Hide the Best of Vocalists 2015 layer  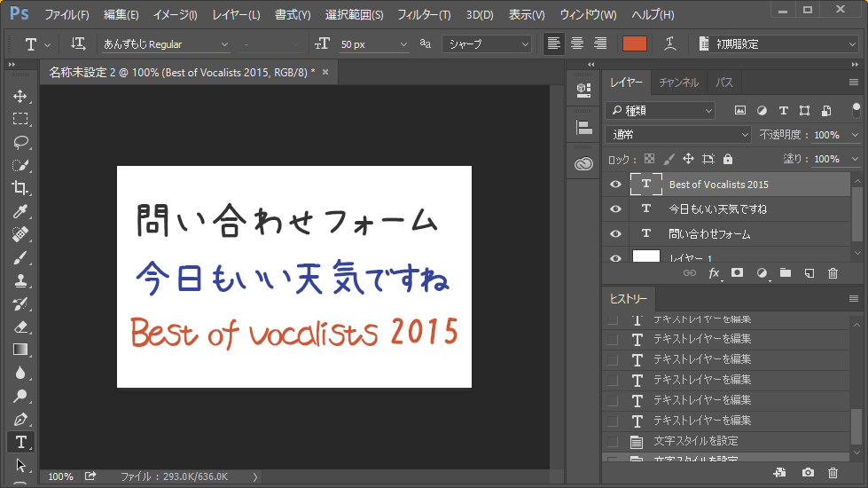(x=615, y=185)
